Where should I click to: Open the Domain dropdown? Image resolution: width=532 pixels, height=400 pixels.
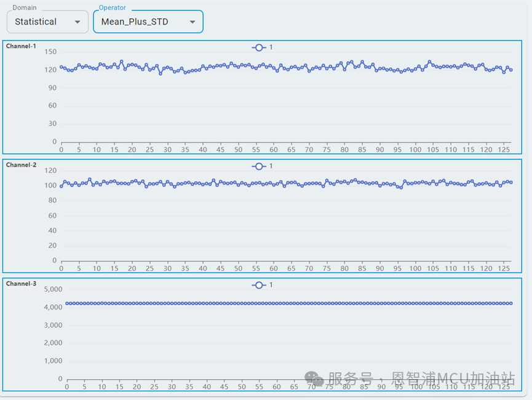point(47,22)
